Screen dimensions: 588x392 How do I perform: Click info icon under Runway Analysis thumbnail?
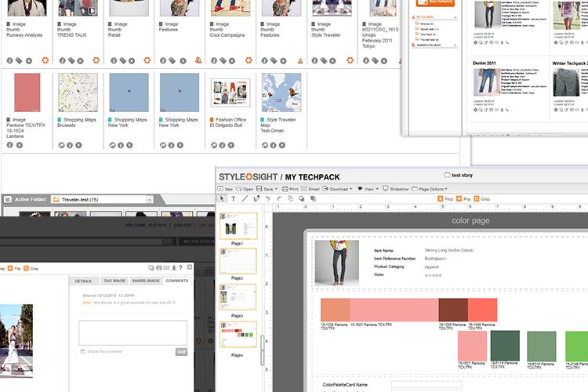(10, 60)
